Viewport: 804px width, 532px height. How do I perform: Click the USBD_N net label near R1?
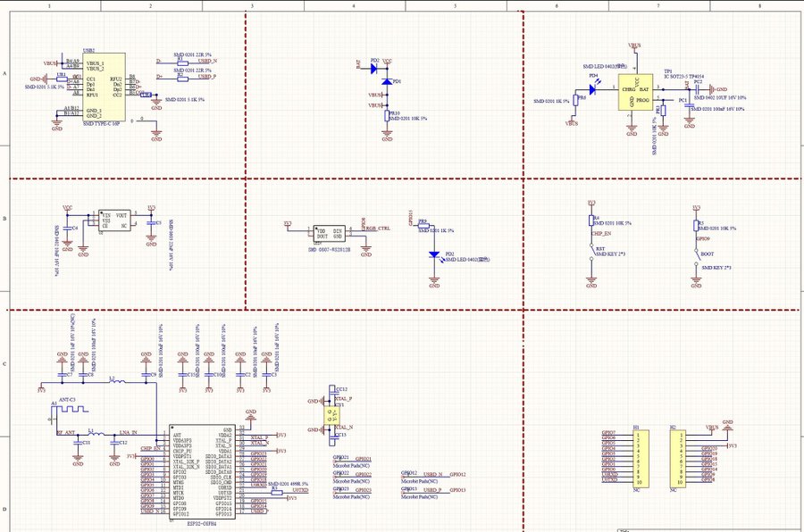pos(211,61)
